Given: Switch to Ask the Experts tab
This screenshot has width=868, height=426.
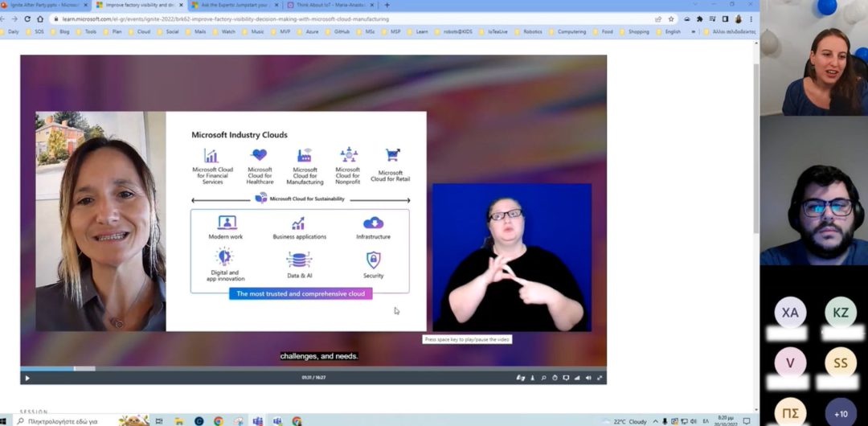Looking at the screenshot, I should click(234, 5).
